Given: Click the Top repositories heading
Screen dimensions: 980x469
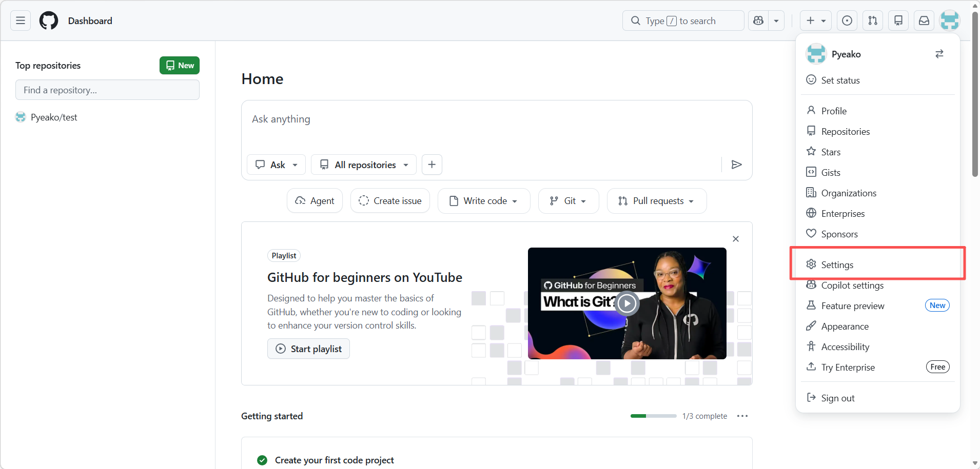Looking at the screenshot, I should (x=48, y=66).
